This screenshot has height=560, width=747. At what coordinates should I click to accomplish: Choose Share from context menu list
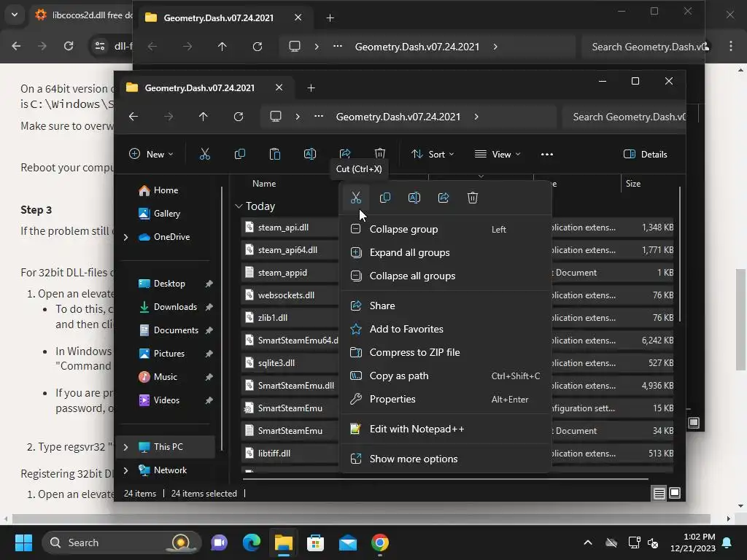(x=446, y=306)
